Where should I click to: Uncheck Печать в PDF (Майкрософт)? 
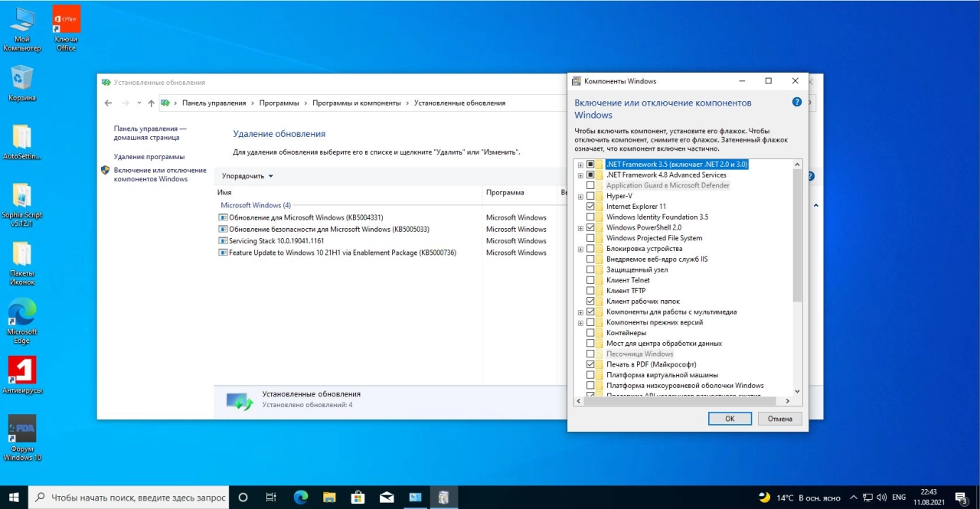coord(590,364)
